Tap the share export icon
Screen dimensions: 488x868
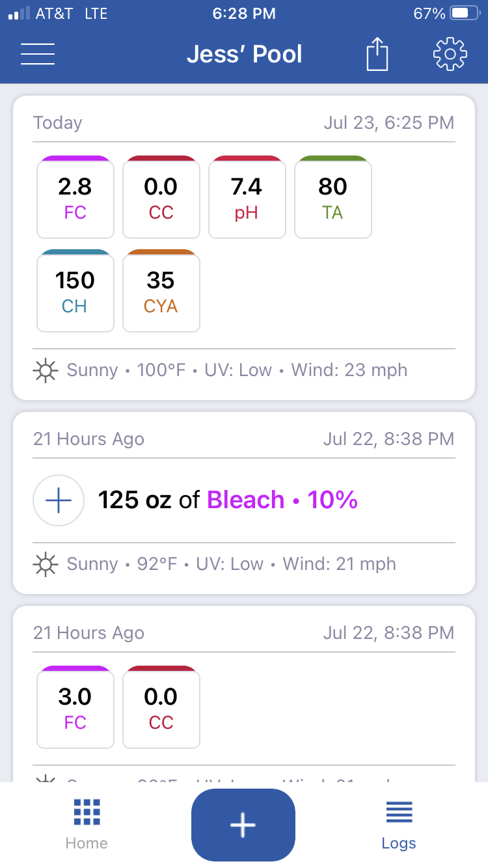[377, 54]
